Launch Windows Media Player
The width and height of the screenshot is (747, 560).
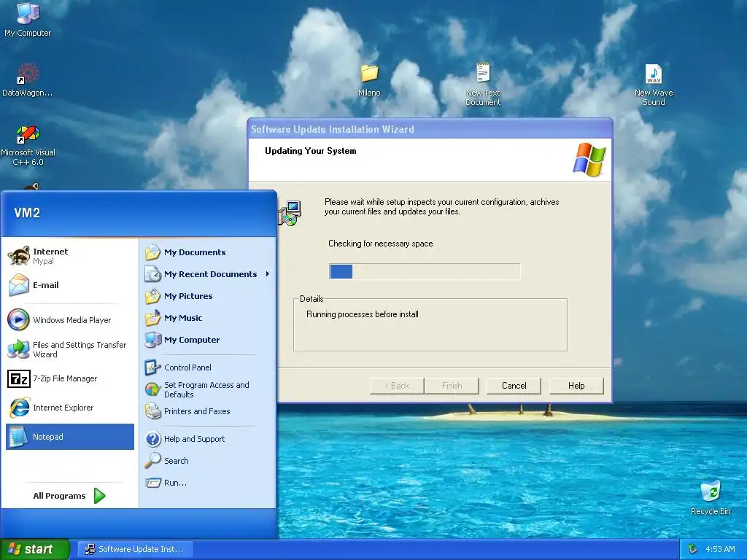70,320
